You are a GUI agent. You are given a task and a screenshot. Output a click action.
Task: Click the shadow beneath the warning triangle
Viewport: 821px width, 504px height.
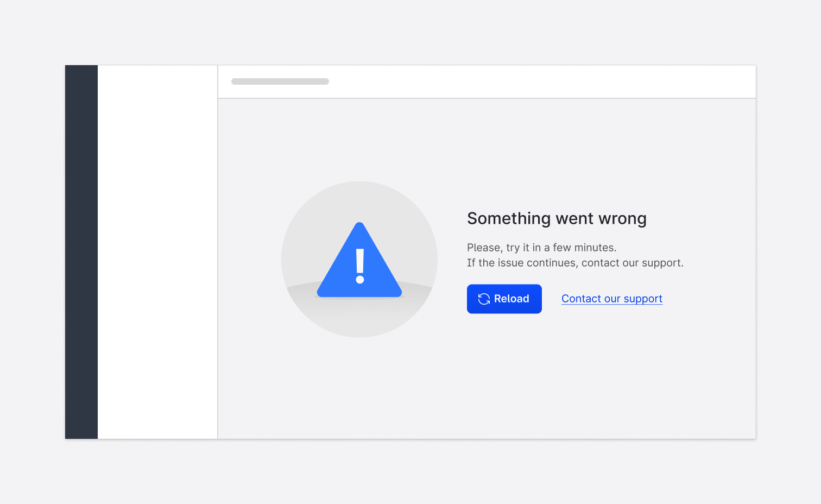[x=359, y=297]
